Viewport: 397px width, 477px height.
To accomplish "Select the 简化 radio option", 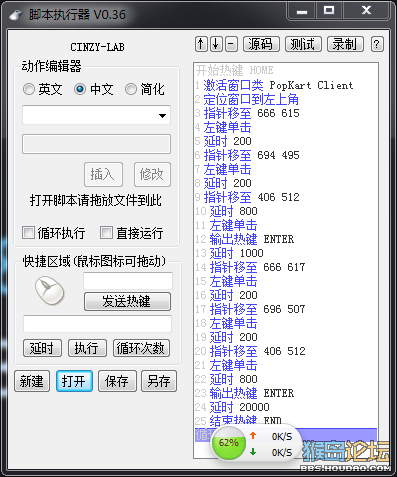I will tap(145, 89).
